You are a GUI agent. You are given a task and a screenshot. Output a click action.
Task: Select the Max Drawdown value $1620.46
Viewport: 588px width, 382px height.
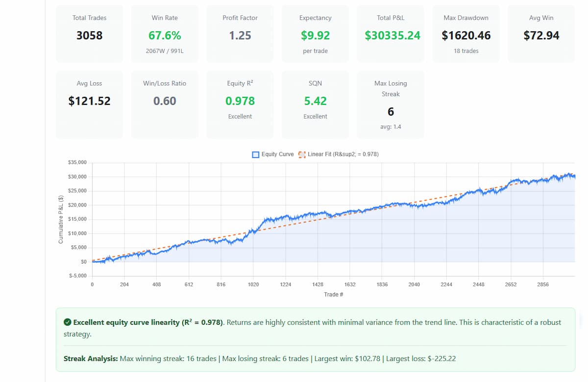click(466, 35)
